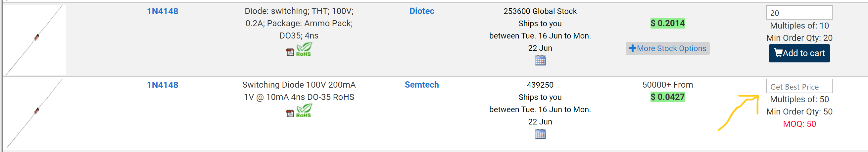Screen dimensions: 868x152
Task: Open the delivery calendar icon in Semtech row
Action: 540,134
